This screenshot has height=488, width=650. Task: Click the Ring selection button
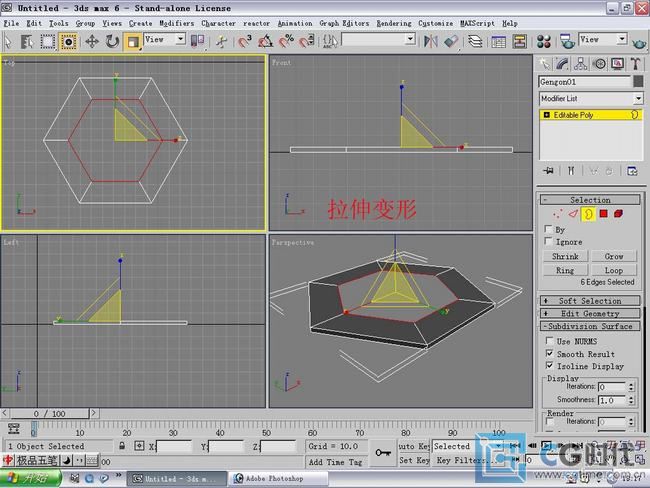[x=565, y=270]
